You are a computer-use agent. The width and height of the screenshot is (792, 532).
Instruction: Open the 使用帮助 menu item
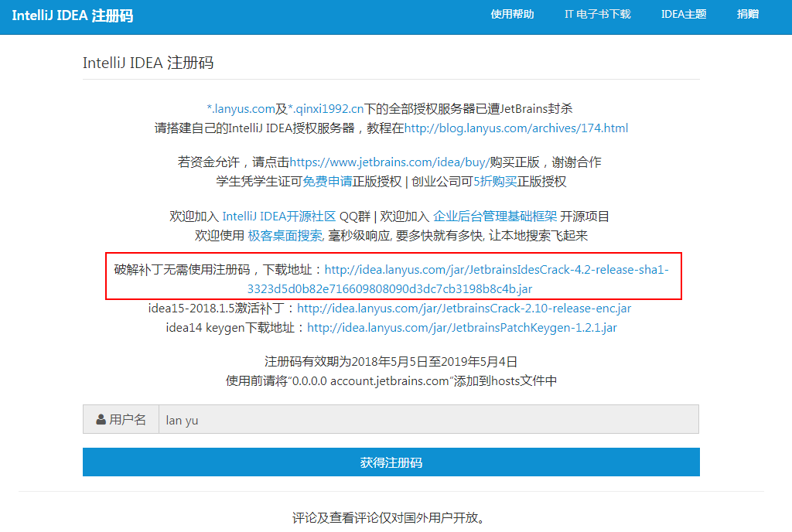pyautogui.click(x=512, y=14)
